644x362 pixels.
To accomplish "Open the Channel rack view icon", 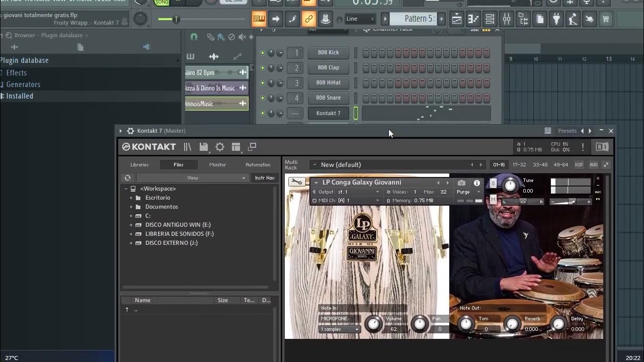I will pyautogui.click(x=490, y=19).
